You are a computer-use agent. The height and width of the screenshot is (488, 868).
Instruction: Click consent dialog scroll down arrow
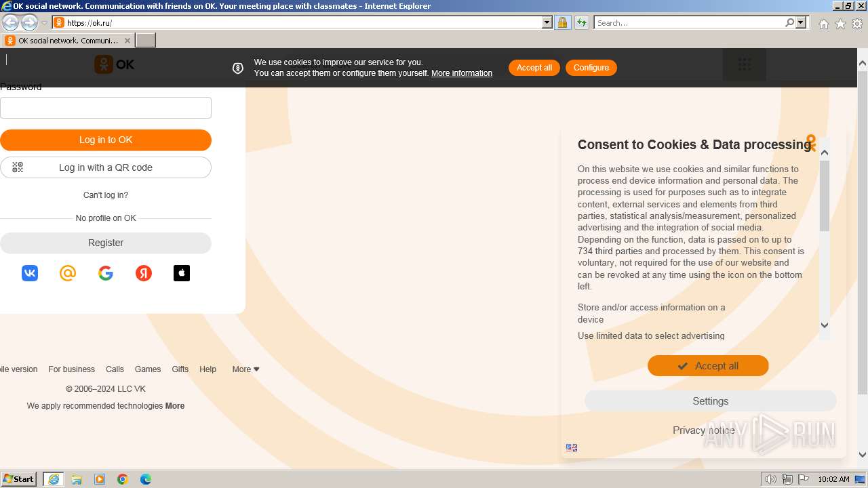click(825, 325)
